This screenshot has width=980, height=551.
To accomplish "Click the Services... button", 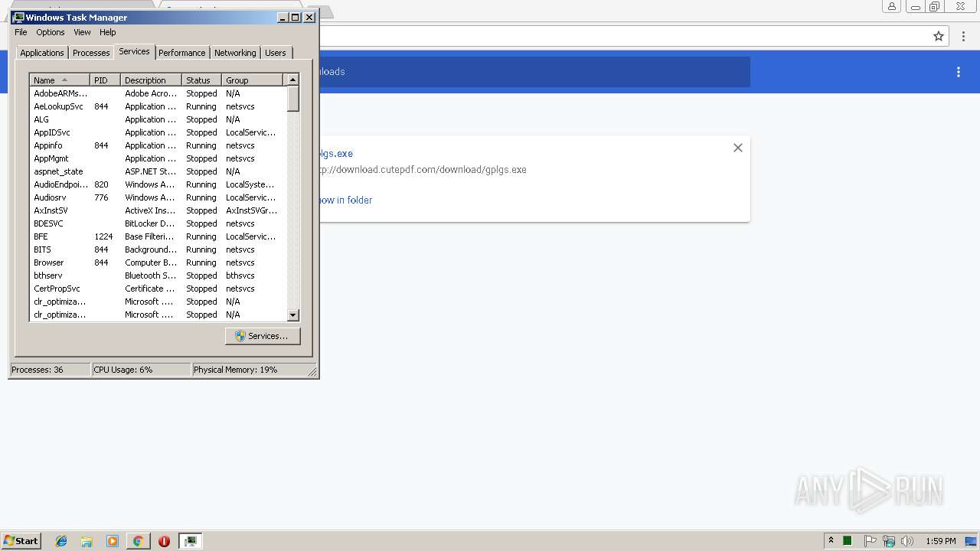I will click(x=263, y=336).
